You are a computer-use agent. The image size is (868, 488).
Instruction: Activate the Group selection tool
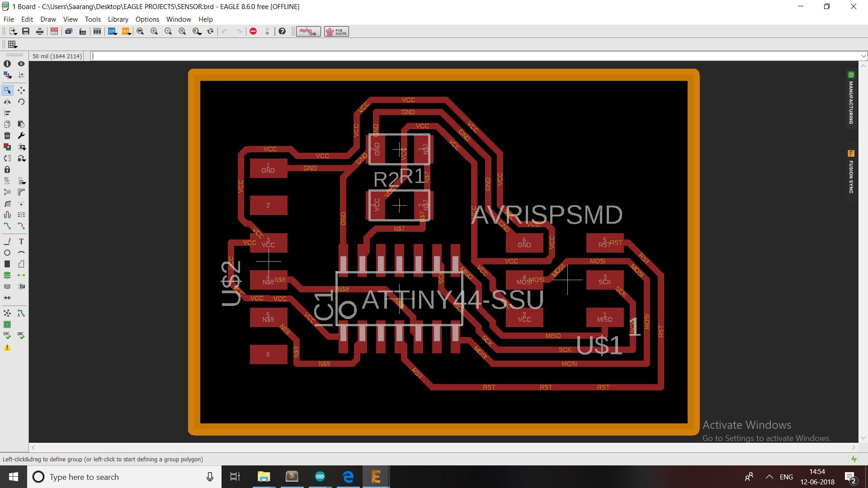coord(7,90)
